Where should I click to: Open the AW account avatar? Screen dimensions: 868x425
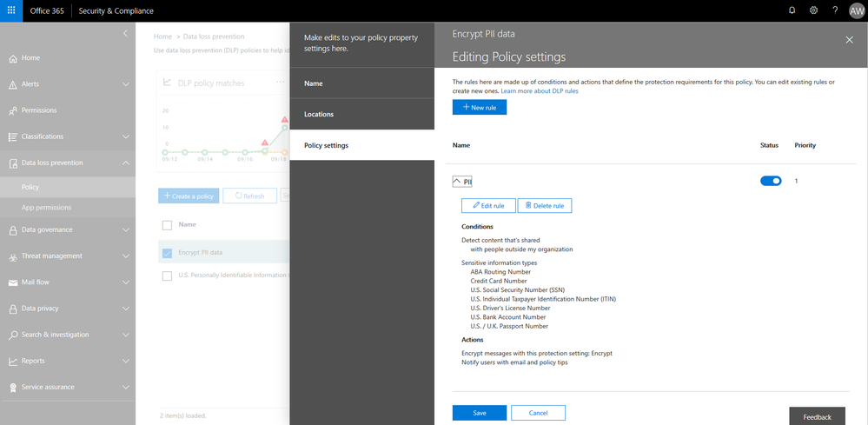[x=856, y=11]
